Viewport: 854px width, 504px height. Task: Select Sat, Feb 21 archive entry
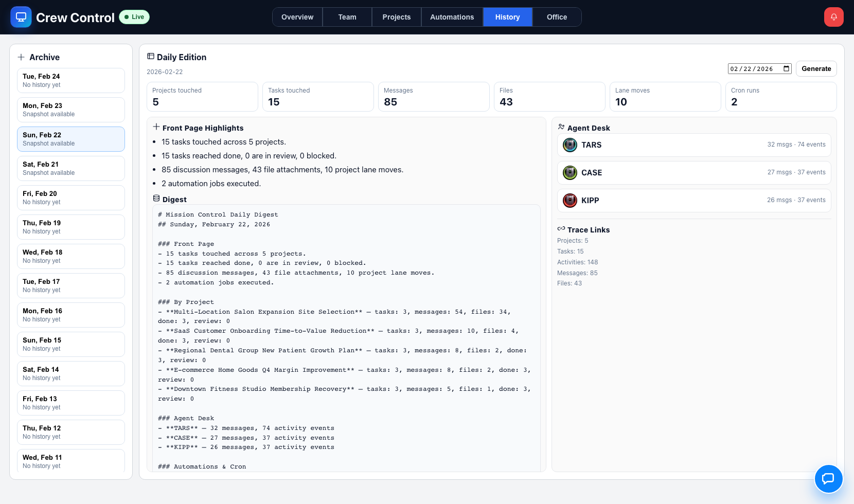(71, 168)
